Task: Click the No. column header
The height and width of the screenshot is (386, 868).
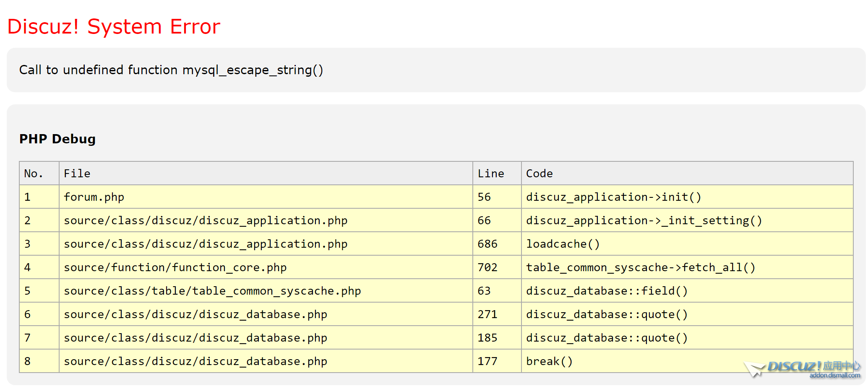Action: point(34,174)
